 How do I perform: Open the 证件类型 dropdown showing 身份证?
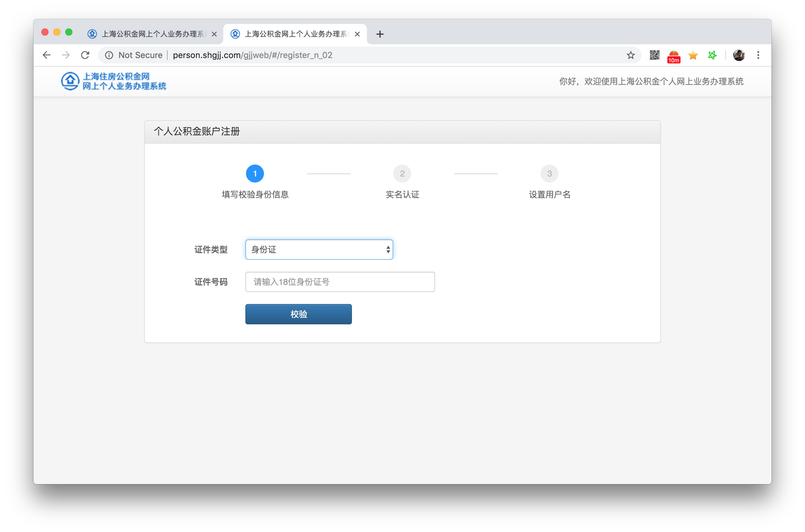point(319,249)
